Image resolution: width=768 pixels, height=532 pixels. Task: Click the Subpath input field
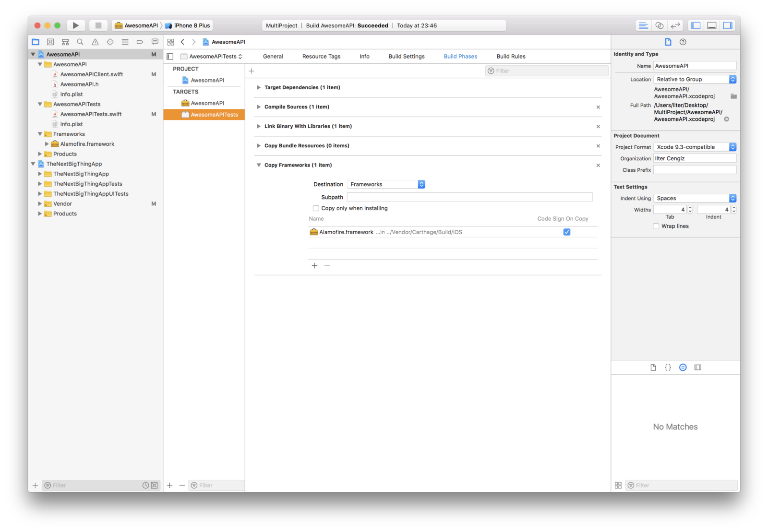pos(469,197)
